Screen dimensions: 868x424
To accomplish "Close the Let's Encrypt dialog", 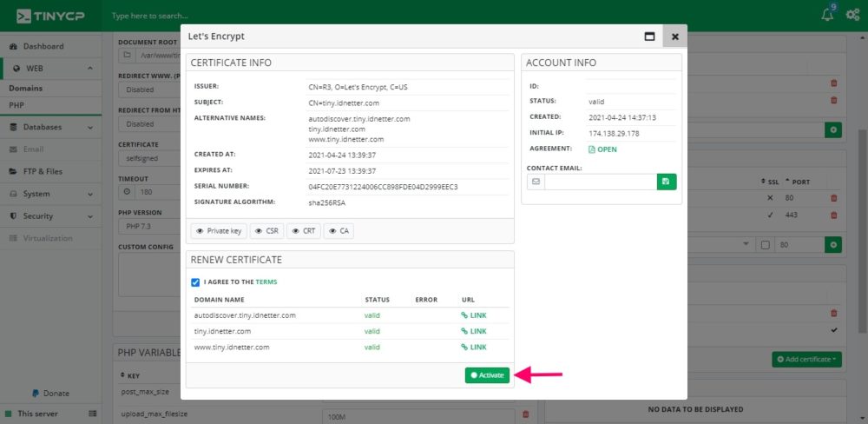I will tap(674, 36).
